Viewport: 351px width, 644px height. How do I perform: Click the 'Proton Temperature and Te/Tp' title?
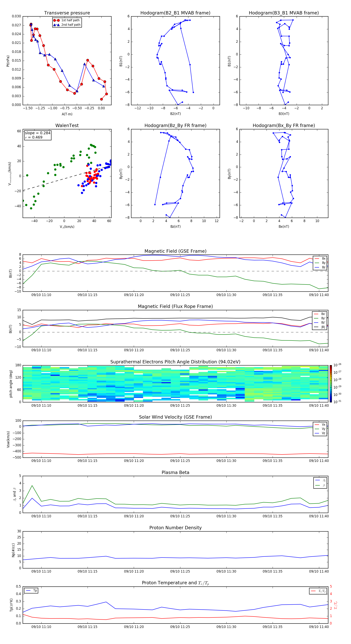click(x=175, y=583)
